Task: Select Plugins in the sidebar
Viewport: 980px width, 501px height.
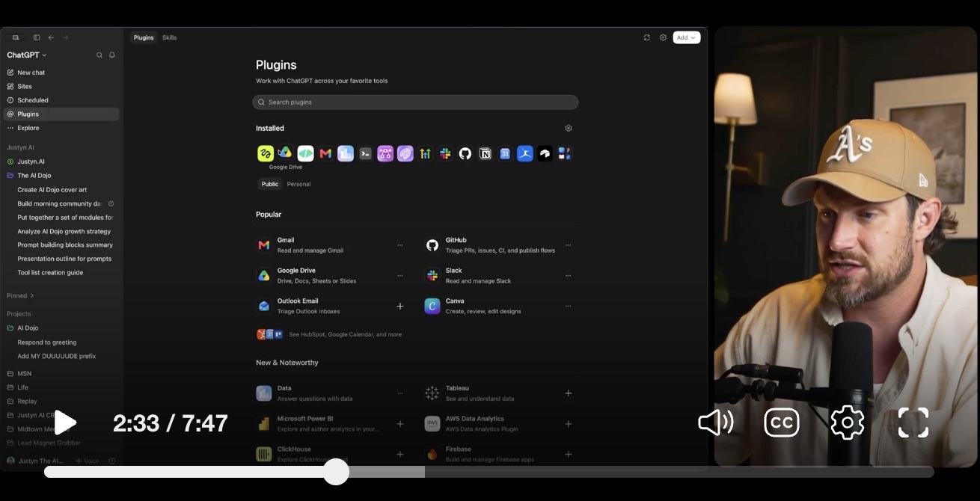Action: click(61, 114)
